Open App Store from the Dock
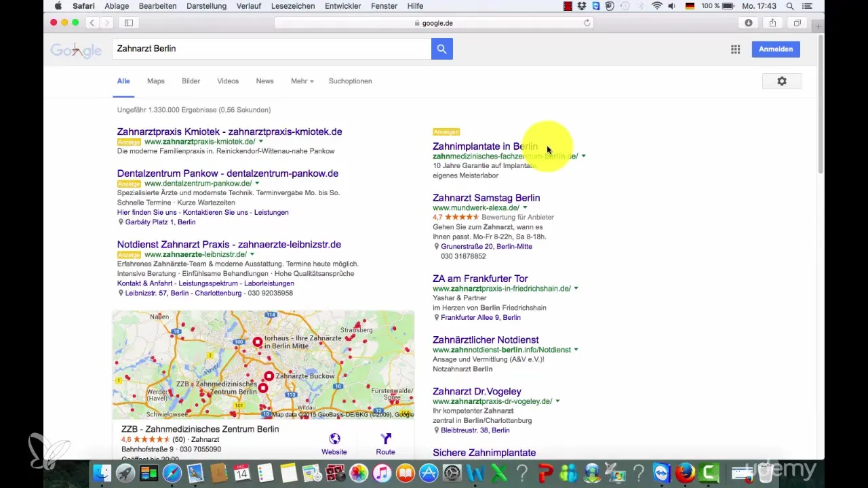Image resolution: width=868 pixels, height=488 pixels. tap(429, 473)
